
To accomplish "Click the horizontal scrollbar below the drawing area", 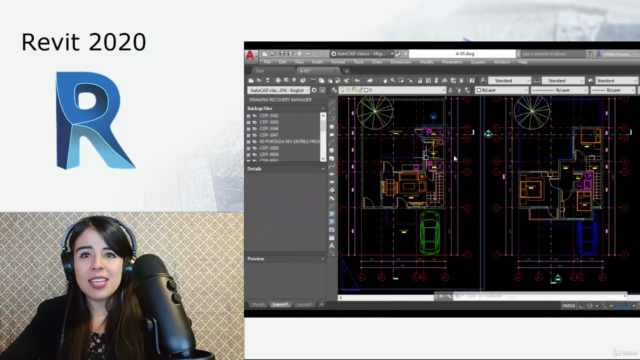I will click(x=386, y=298).
